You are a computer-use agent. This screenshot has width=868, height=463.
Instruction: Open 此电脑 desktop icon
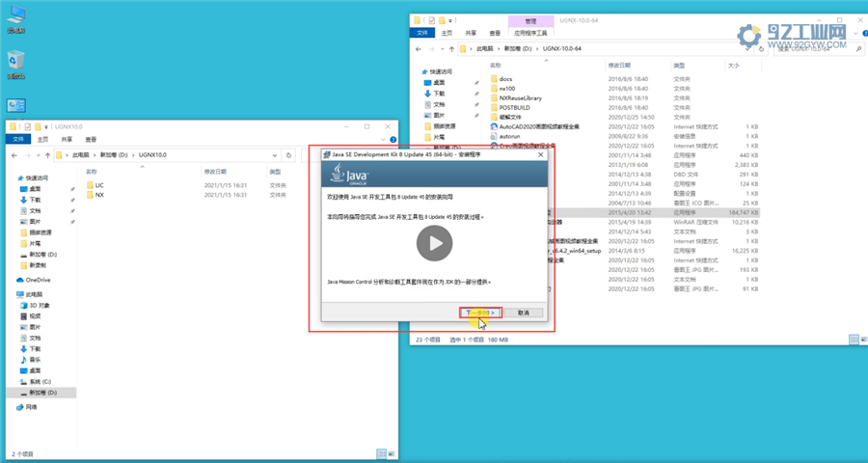16,19
